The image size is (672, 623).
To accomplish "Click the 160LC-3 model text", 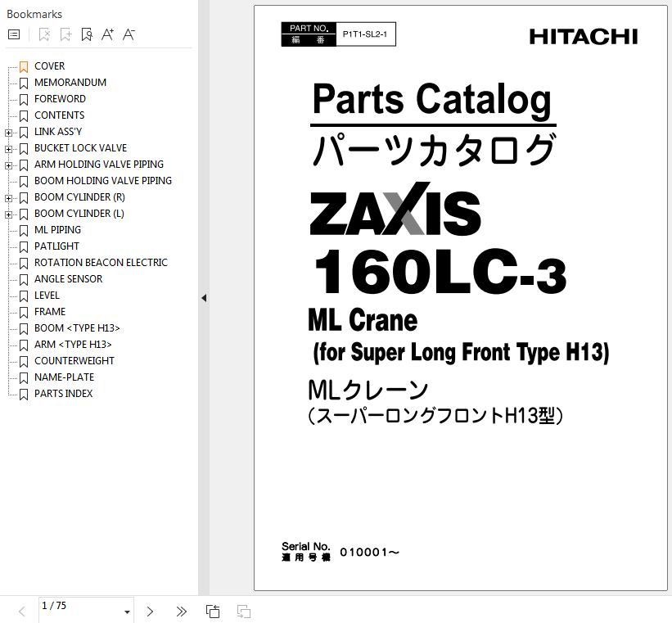I will pos(440,272).
